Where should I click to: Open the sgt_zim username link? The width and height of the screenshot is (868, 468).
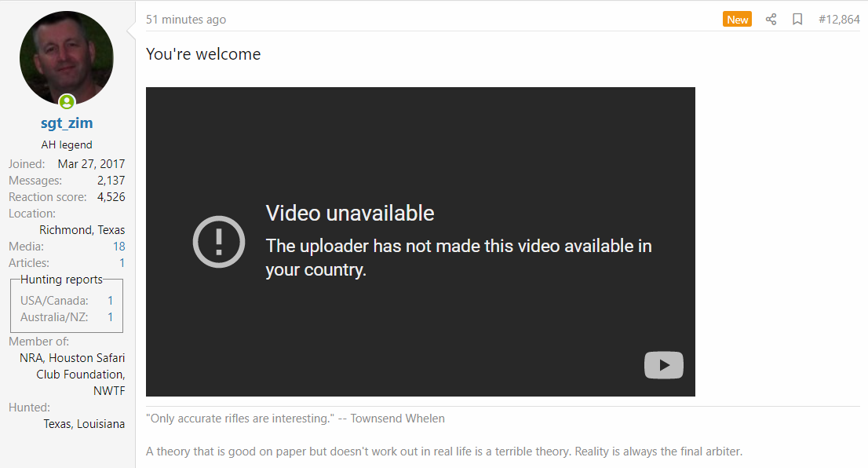[x=67, y=123]
